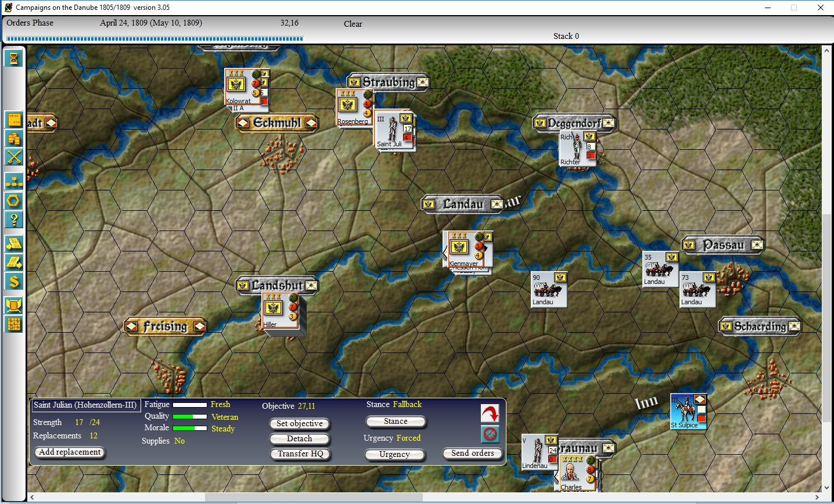Click the red curved arrow icon
Image resolution: width=834 pixels, height=504 pixels.
(490, 413)
